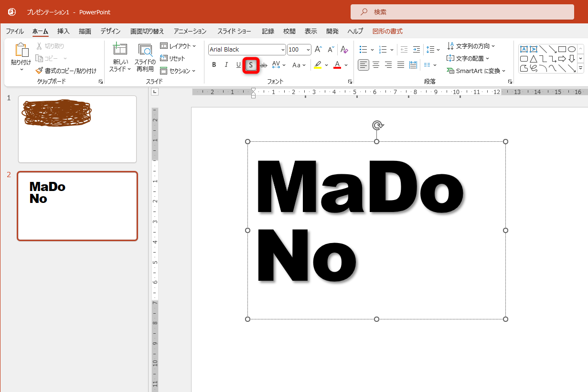Click the リセット reset button
This screenshot has height=392, width=588.
[x=173, y=58]
